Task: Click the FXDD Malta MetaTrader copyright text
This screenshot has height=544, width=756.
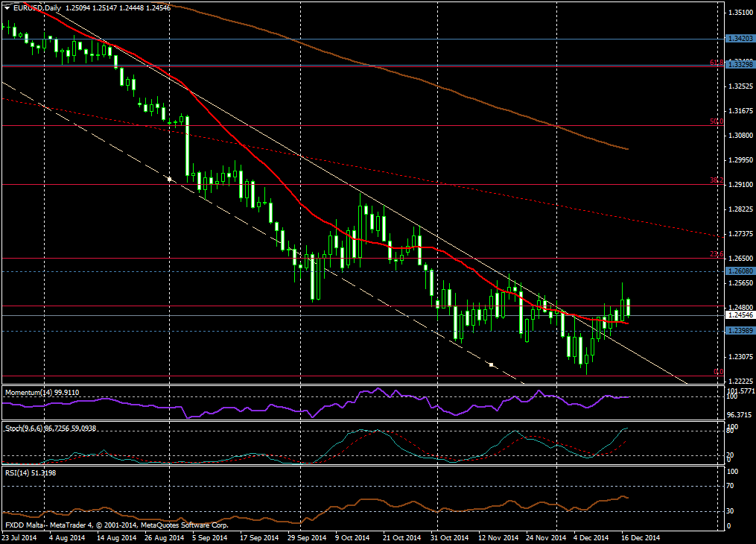Action: [117, 525]
